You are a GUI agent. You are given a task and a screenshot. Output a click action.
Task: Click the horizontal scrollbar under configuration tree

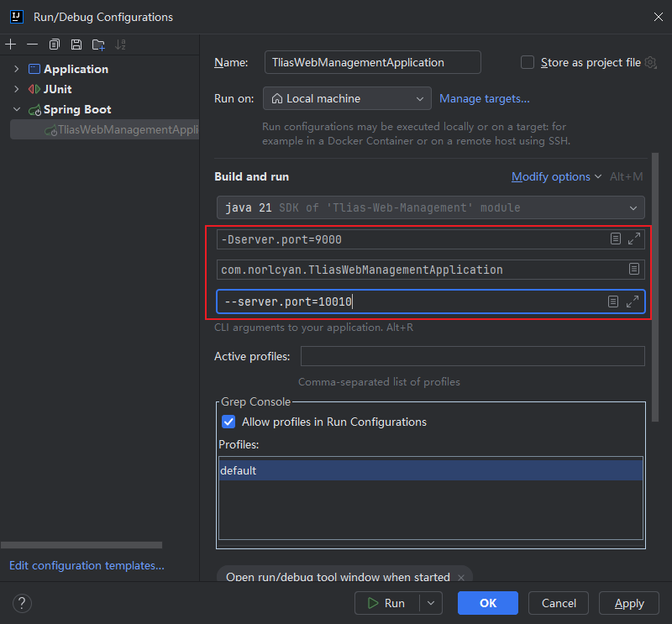pyautogui.click(x=81, y=545)
